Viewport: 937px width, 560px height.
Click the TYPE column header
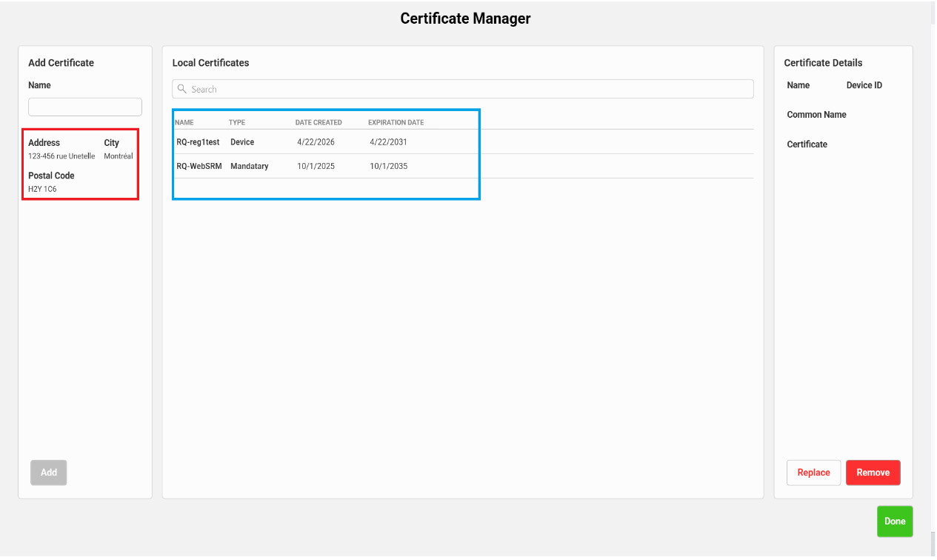click(x=237, y=122)
